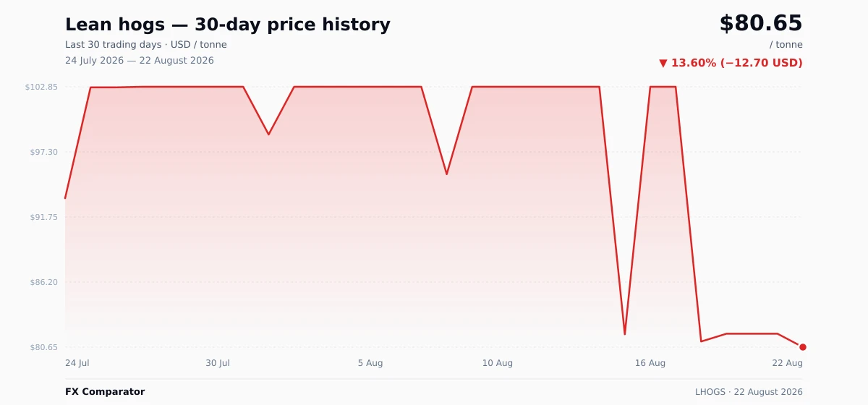Image resolution: width=868 pixels, height=405 pixels.
Task: Click the Lean hogs 30-day price history title
Action: coord(228,25)
